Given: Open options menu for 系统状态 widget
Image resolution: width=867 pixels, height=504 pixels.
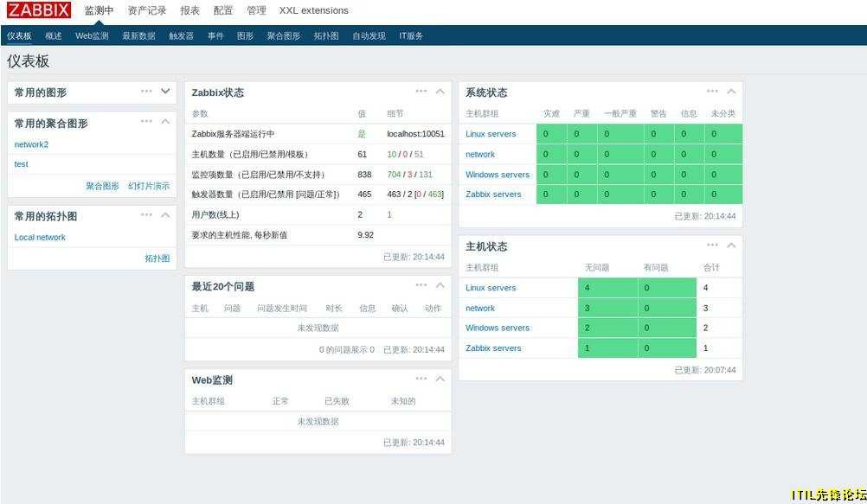Looking at the screenshot, I should tap(712, 91).
